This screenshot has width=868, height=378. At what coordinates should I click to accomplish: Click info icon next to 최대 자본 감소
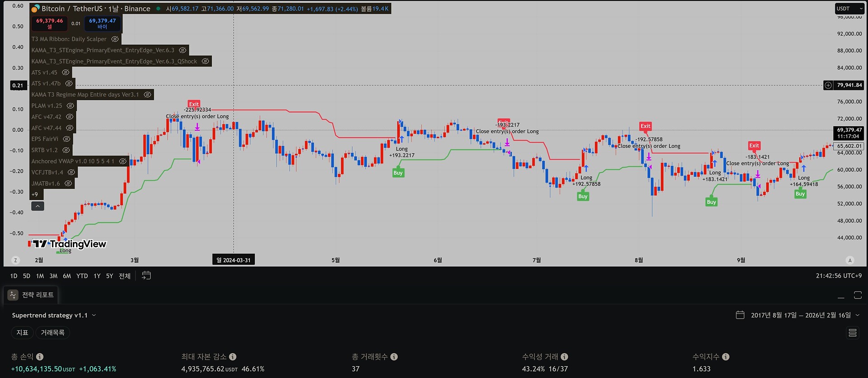(x=233, y=357)
